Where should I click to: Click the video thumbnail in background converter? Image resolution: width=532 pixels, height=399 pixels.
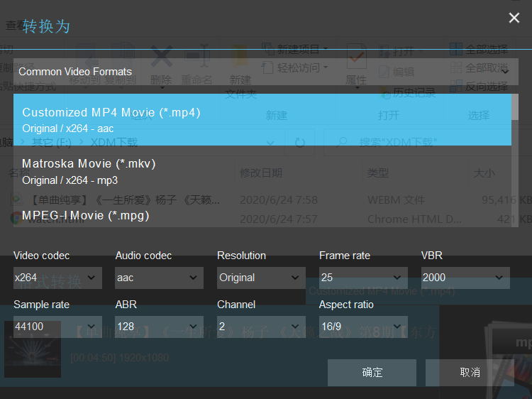point(33,349)
